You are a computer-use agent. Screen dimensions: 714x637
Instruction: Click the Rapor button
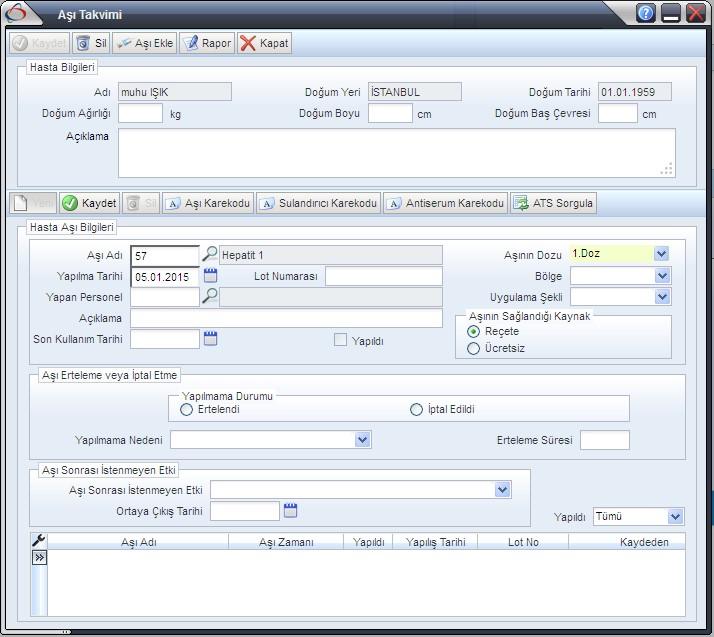pos(208,43)
